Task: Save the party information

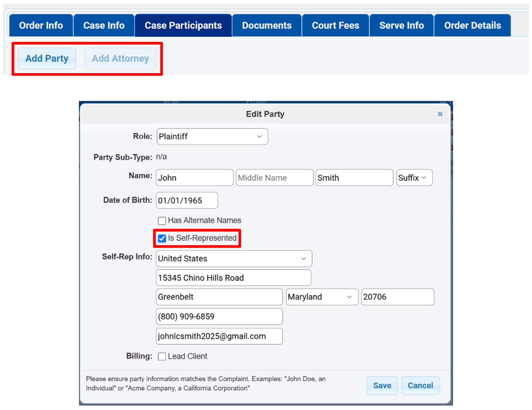Action: pyautogui.click(x=382, y=385)
